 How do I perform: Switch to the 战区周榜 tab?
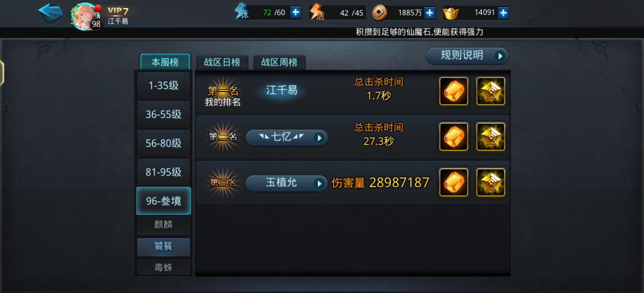[279, 62]
